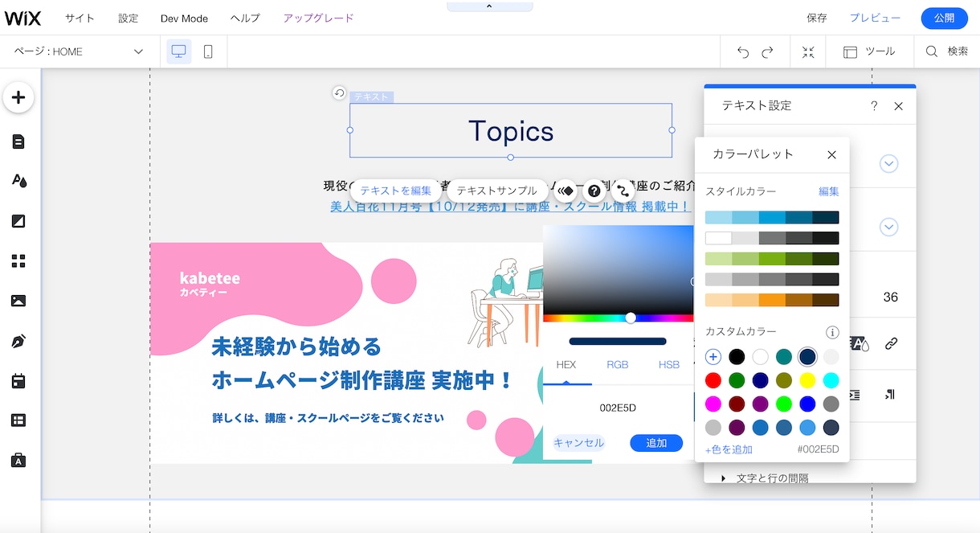Click キャンセル in the color picker
The width and height of the screenshot is (980, 533).
click(578, 443)
